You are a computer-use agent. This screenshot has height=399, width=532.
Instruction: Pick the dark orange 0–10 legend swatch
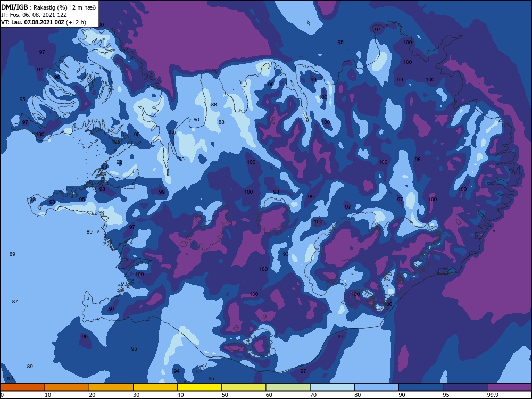click(22, 387)
